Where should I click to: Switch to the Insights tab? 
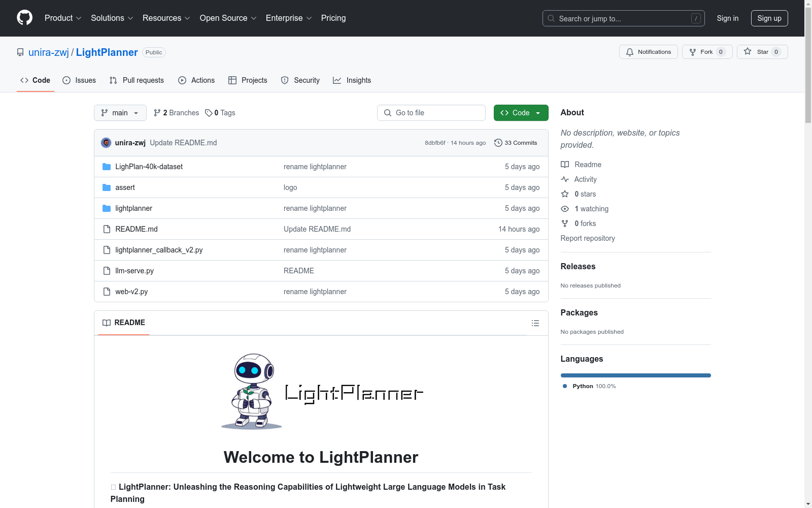[352, 80]
